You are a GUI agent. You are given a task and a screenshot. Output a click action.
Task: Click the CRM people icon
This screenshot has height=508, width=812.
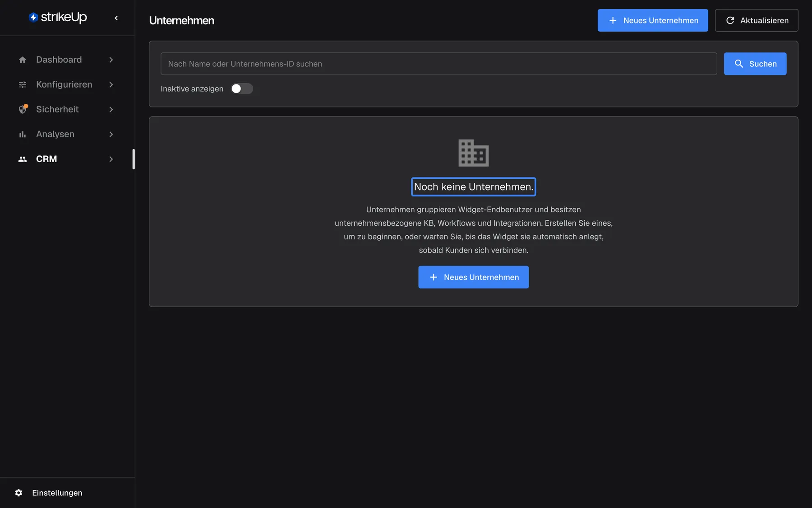click(x=23, y=159)
